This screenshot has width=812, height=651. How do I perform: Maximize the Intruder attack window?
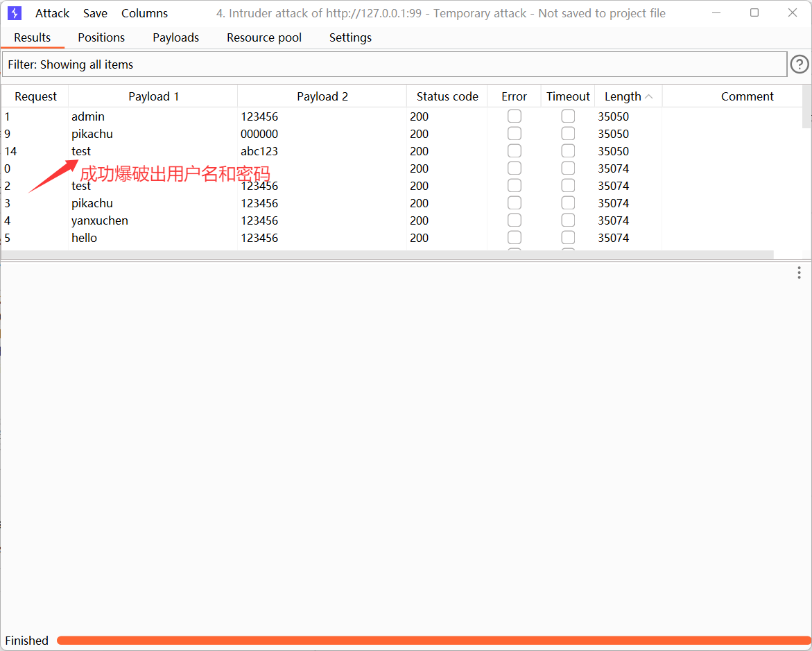click(x=754, y=13)
